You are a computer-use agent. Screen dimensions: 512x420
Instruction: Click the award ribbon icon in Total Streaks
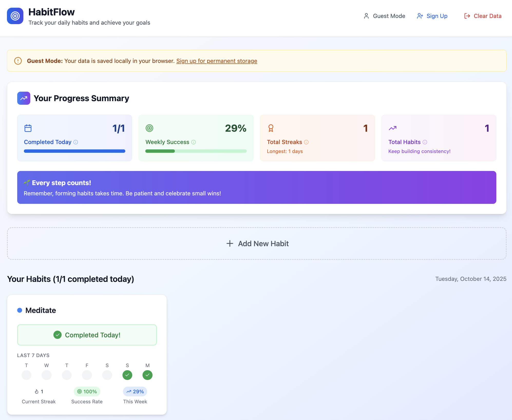click(x=271, y=128)
